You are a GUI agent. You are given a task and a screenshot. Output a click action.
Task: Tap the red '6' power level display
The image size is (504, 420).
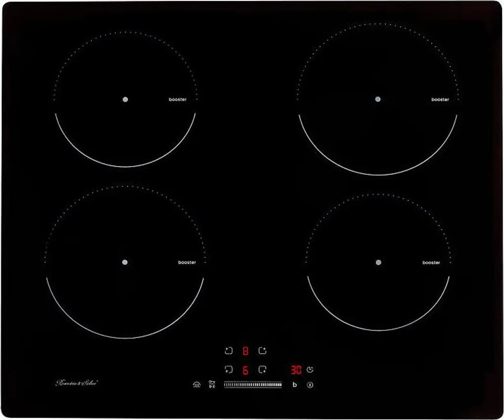point(245,370)
